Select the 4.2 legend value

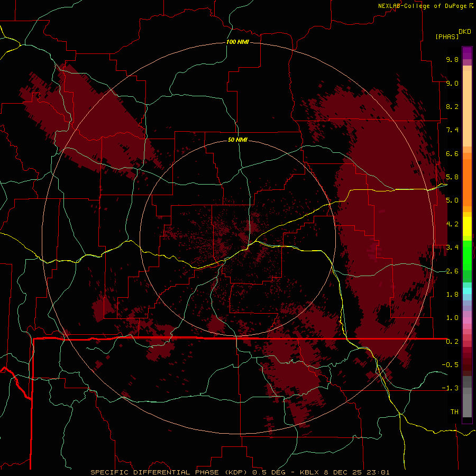tap(452, 224)
